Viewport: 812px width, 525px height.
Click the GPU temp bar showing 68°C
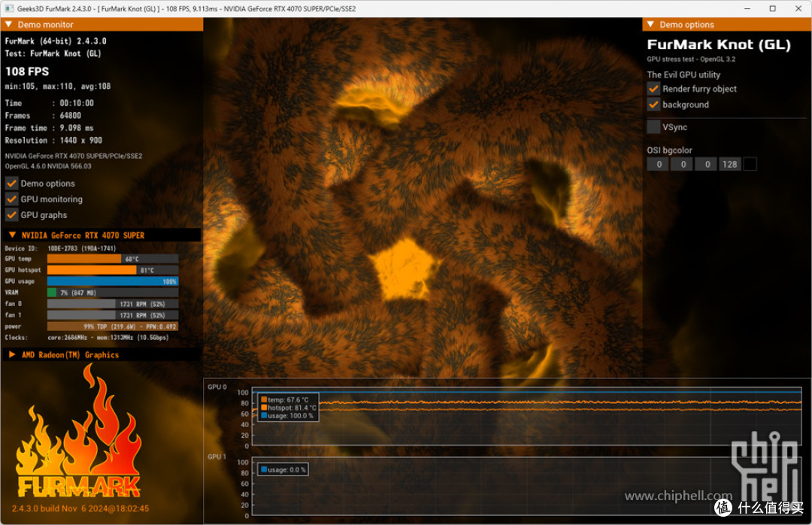[x=113, y=259]
